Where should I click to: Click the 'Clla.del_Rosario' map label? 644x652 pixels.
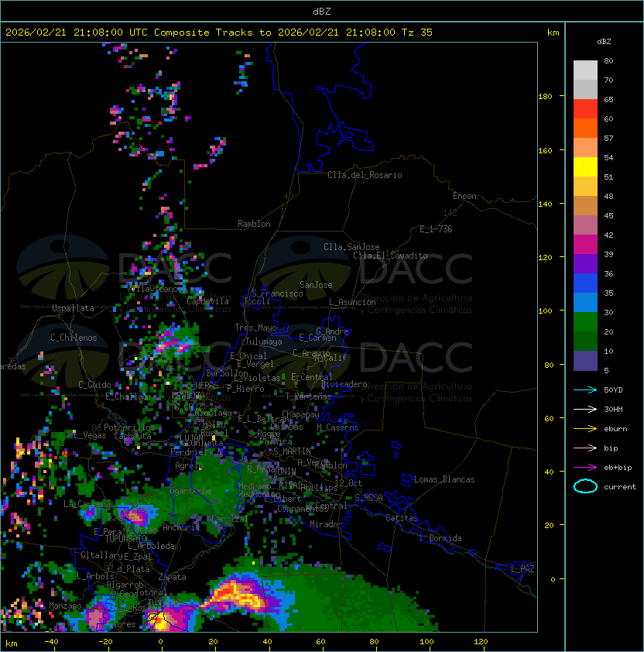[x=365, y=175]
